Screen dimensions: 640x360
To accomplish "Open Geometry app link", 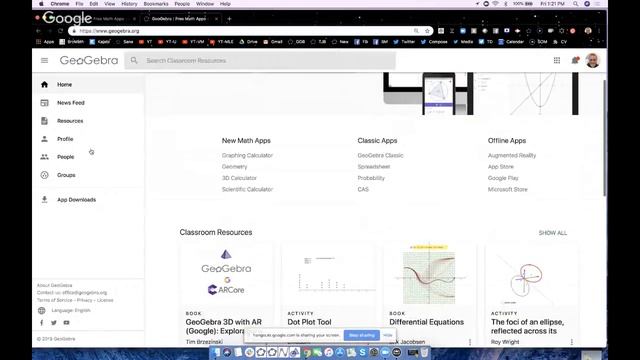I will click(x=234, y=167).
